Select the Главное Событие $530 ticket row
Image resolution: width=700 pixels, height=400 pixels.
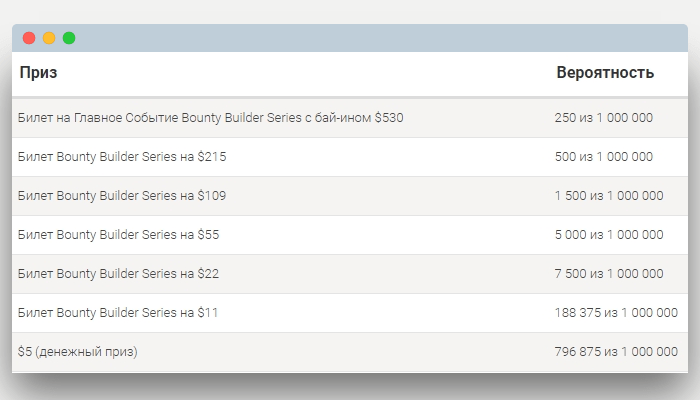(x=350, y=118)
